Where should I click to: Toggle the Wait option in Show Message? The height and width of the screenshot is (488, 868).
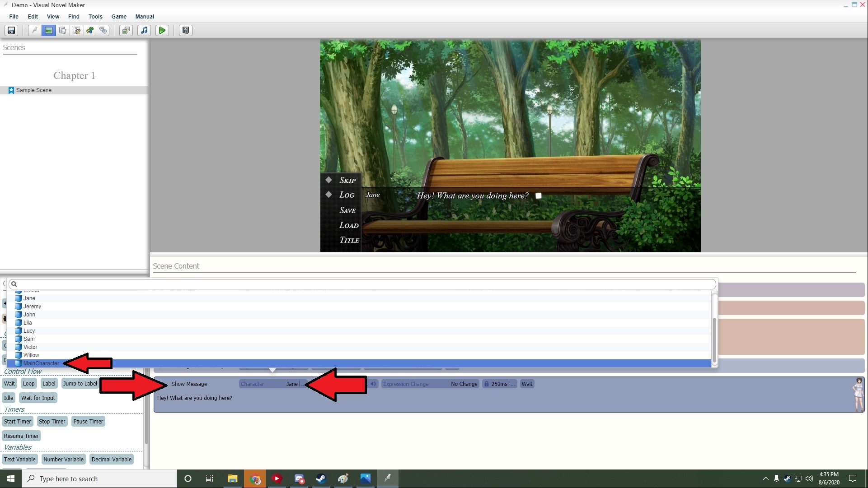[527, 384]
